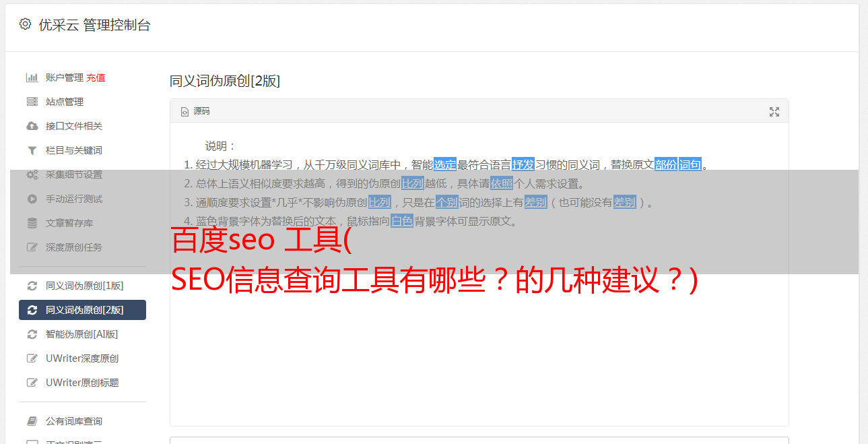Select the 接口文件相关 cloud upload icon
Image resolution: width=868 pixels, height=444 pixels.
point(32,126)
